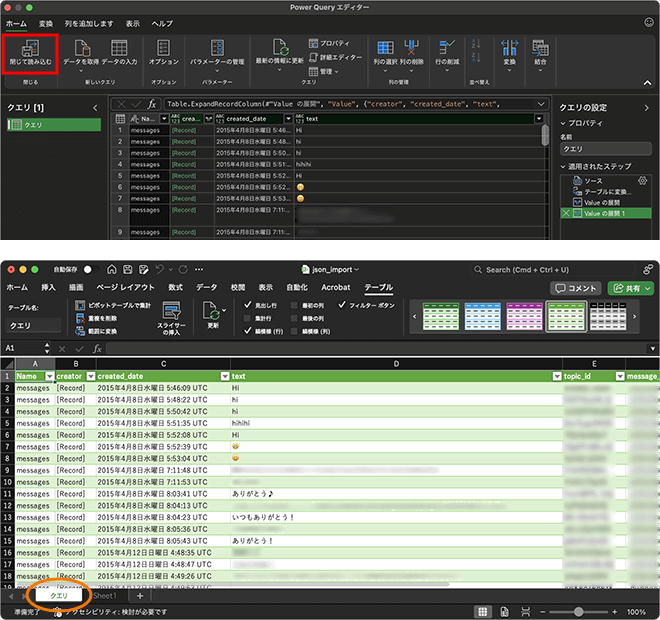The height and width of the screenshot is (620, 660).
Task: Click the Search (Cmd + Ctrl + U) box
Action: pyautogui.click(x=552, y=270)
